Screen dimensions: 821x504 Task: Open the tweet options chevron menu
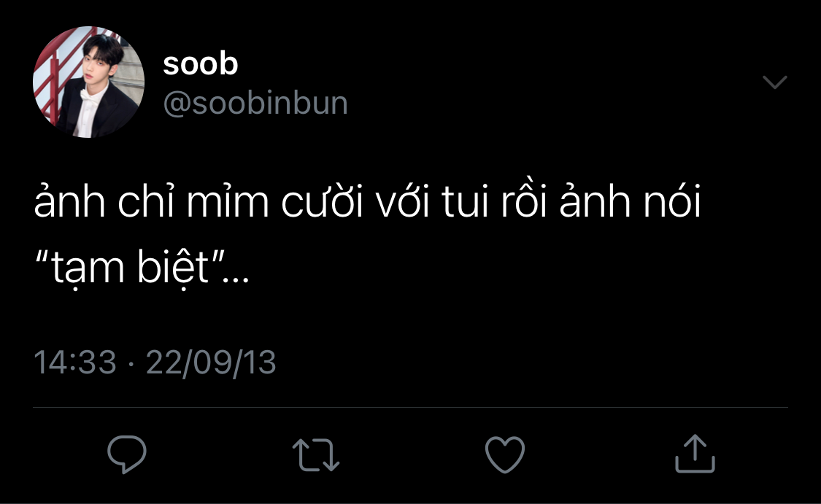point(774,82)
